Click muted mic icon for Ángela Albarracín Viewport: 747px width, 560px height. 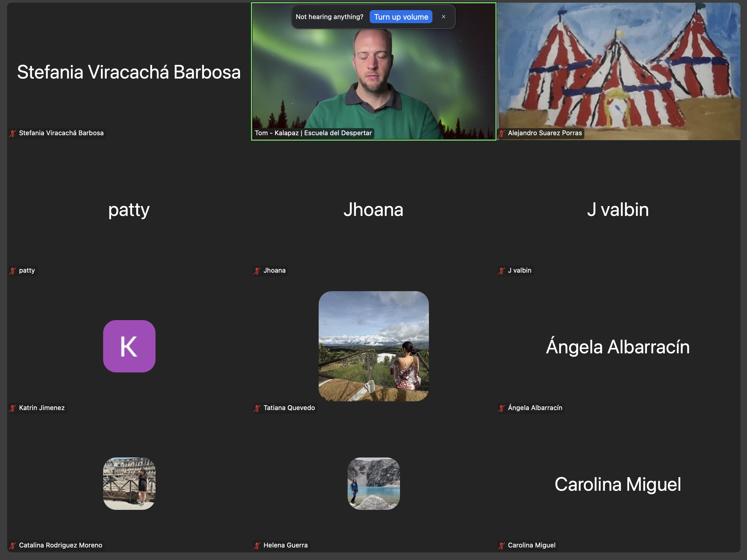501,408
